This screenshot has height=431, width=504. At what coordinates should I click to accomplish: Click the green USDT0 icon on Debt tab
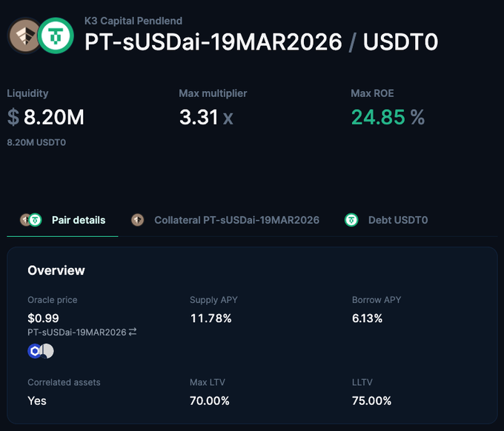tap(352, 220)
